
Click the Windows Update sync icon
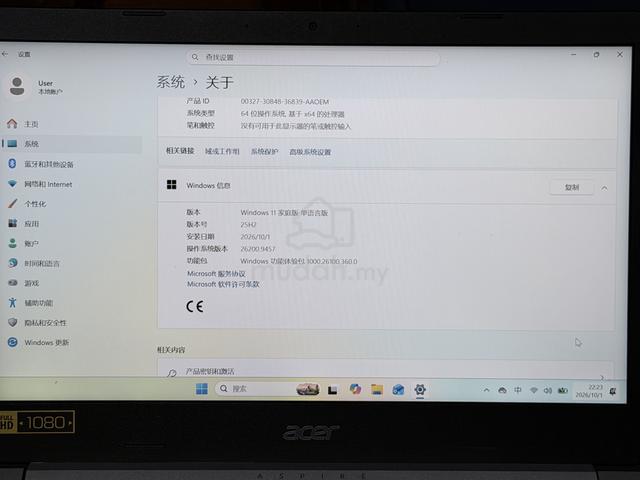(x=13, y=342)
